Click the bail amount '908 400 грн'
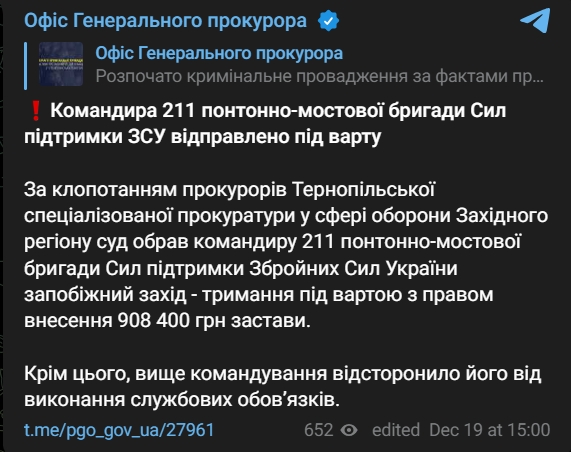Viewport: 571px width, 452px height. (x=171, y=321)
